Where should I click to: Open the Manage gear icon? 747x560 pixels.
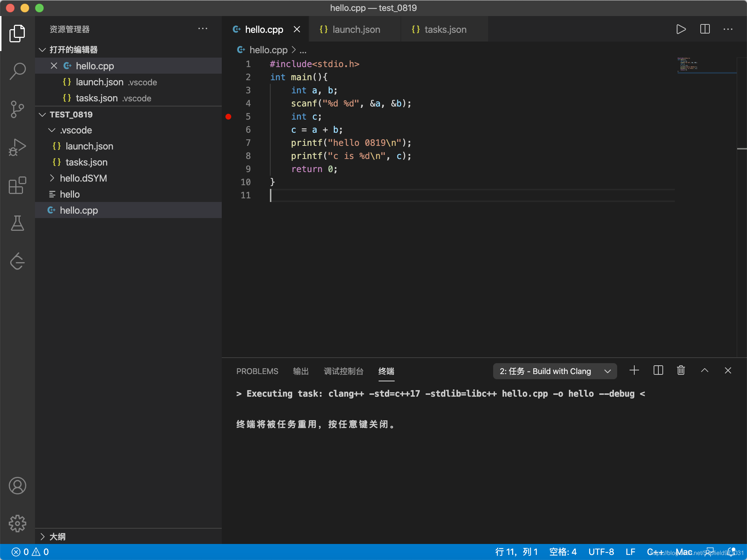(17, 524)
